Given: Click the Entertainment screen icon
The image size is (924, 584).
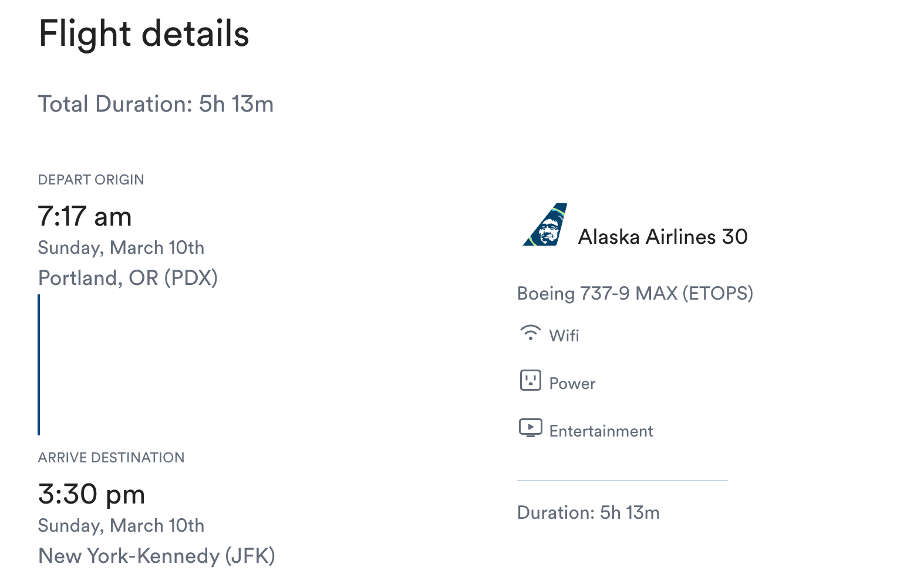Looking at the screenshot, I should pos(530,428).
